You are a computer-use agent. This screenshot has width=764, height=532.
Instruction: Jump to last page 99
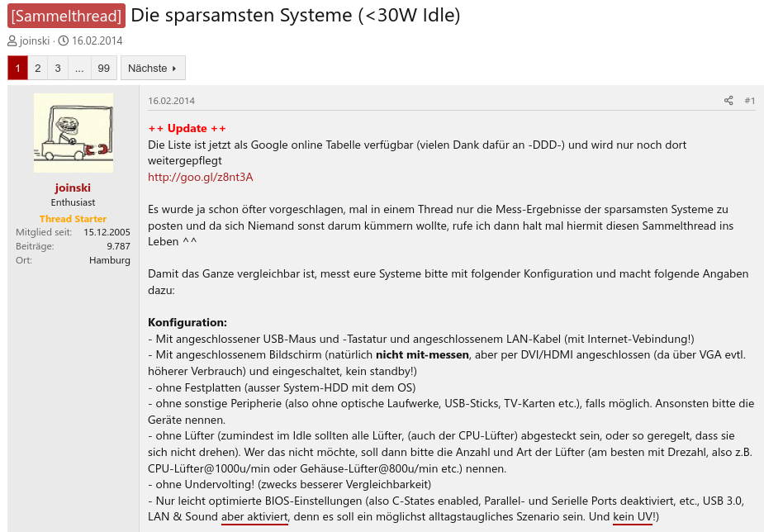[103, 69]
